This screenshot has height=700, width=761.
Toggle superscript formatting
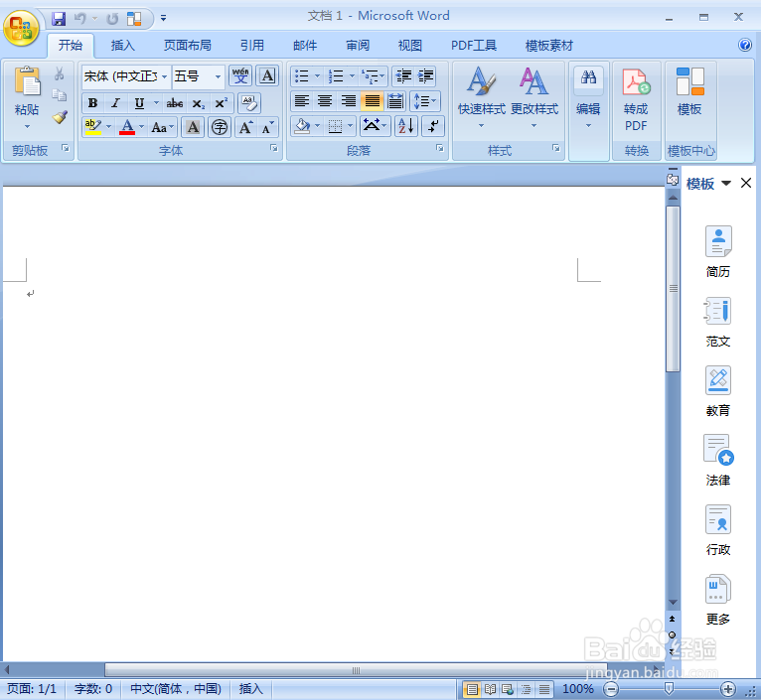pyautogui.click(x=221, y=103)
